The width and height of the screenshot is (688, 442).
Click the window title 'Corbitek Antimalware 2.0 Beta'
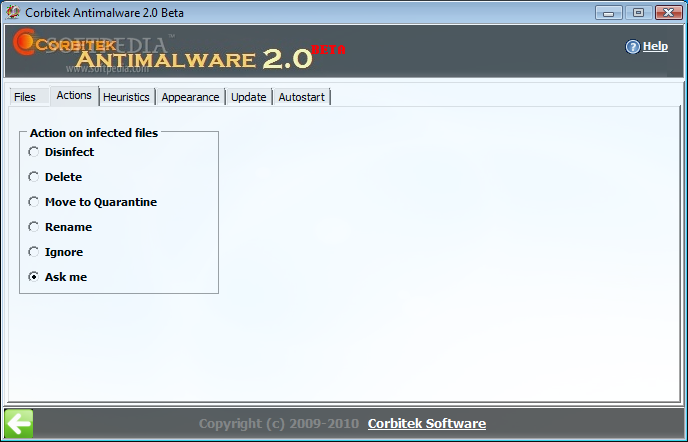pos(104,13)
